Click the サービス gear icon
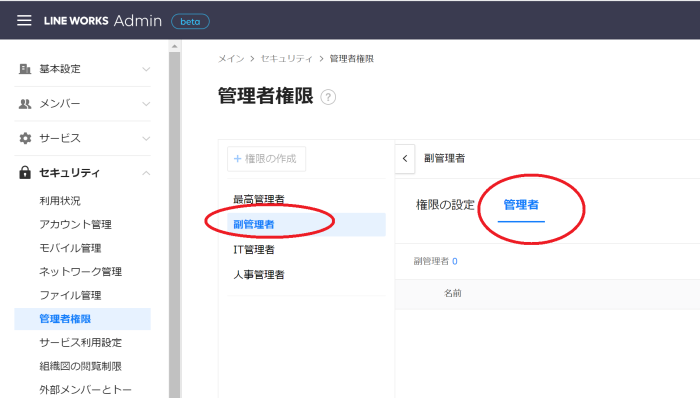This screenshot has width=700, height=398. pos(25,138)
